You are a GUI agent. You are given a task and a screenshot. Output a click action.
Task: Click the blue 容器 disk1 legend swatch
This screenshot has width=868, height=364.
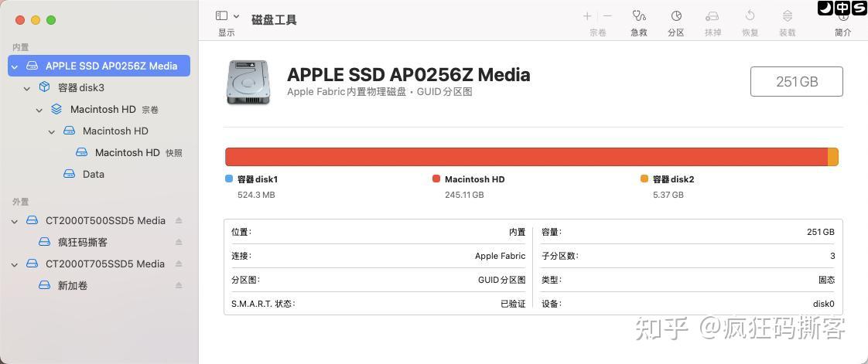coord(229,179)
